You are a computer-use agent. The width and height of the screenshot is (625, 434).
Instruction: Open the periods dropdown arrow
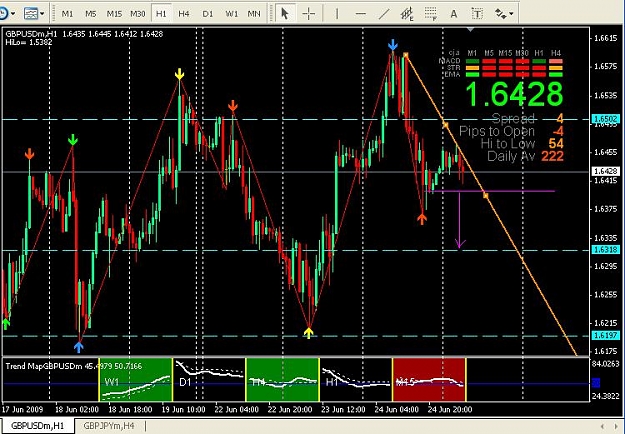click(13, 14)
